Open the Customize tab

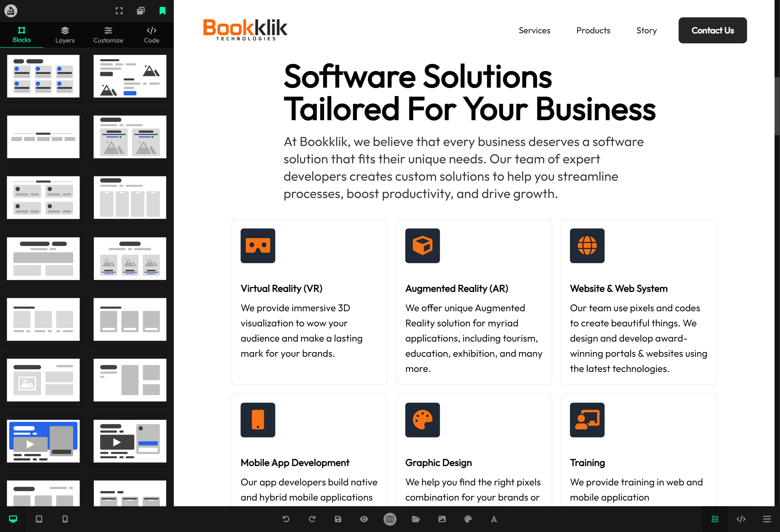[x=108, y=35]
